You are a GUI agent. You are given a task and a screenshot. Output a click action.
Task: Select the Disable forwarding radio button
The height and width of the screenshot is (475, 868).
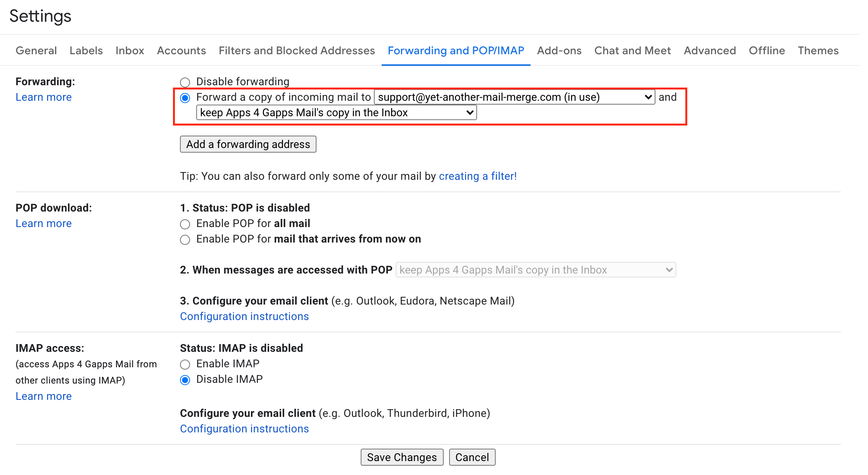click(x=185, y=82)
